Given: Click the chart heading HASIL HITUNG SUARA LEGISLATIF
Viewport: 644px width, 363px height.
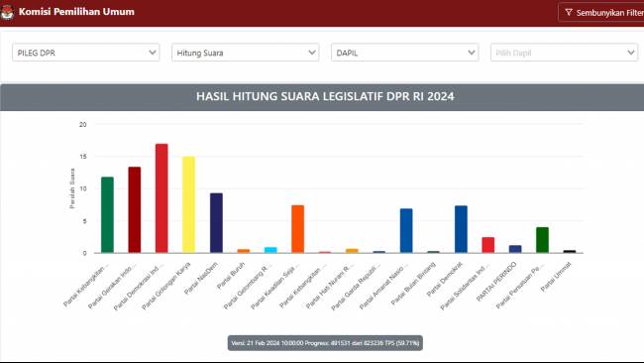Looking at the screenshot, I should [x=325, y=96].
